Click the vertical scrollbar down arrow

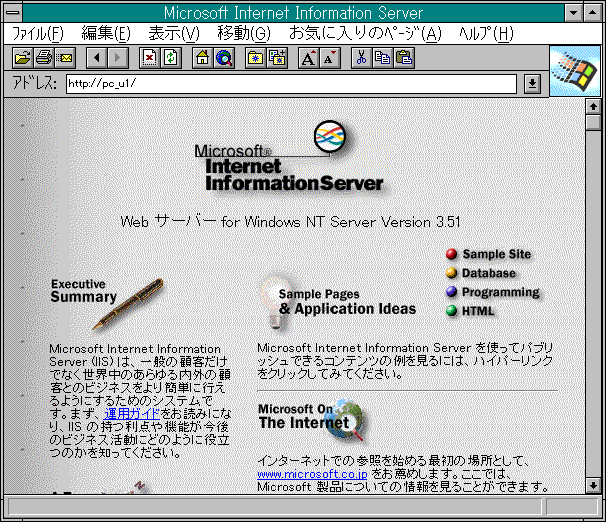[593, 485]
